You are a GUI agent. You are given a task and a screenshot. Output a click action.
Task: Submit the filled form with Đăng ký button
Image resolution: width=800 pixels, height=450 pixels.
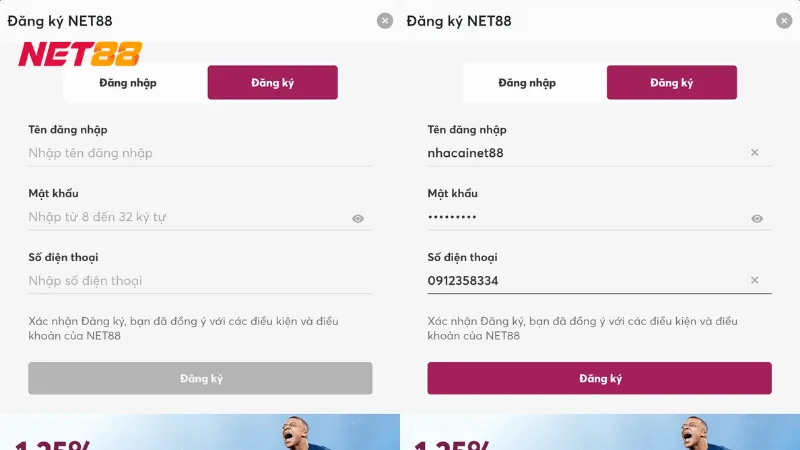[599, 378]
